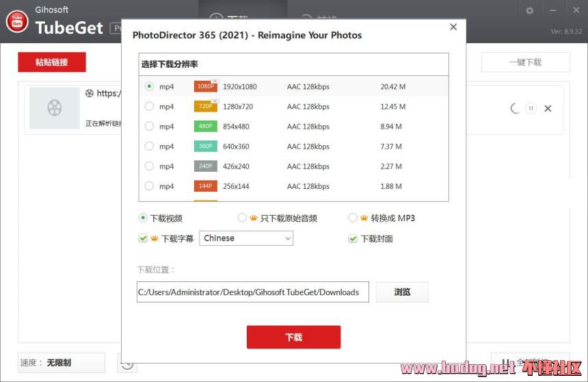Click the browse button for download location

click(402, 292)
